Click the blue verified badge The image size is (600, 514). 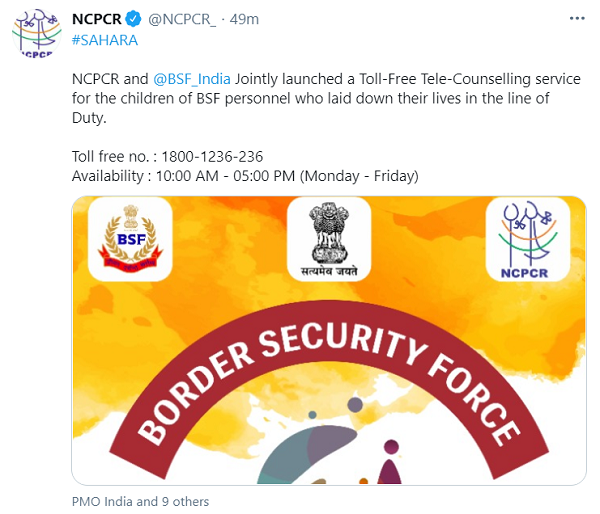(134, 20)
